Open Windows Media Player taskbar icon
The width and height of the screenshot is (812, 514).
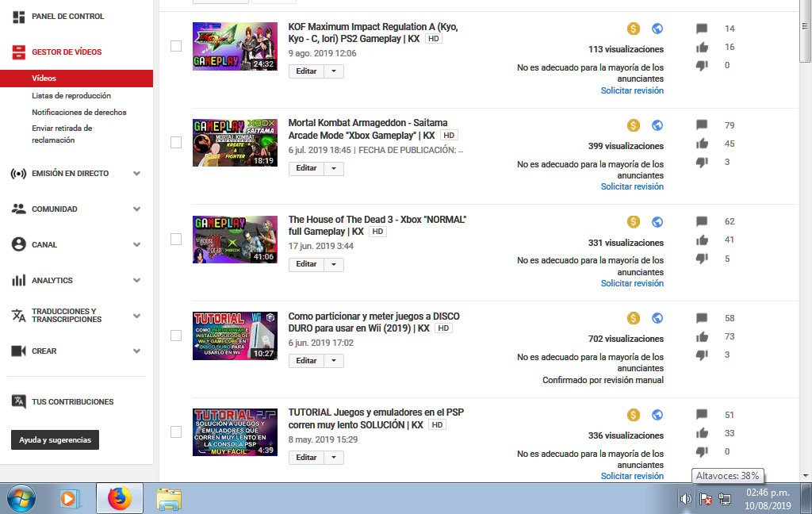tap(69, 499)
